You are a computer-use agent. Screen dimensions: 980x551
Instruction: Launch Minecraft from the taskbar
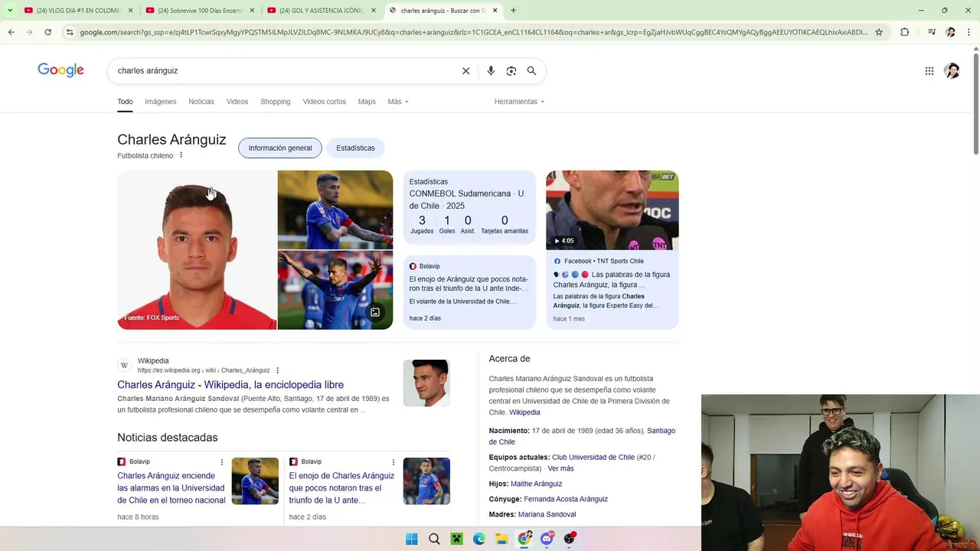[x=456, y=539]
